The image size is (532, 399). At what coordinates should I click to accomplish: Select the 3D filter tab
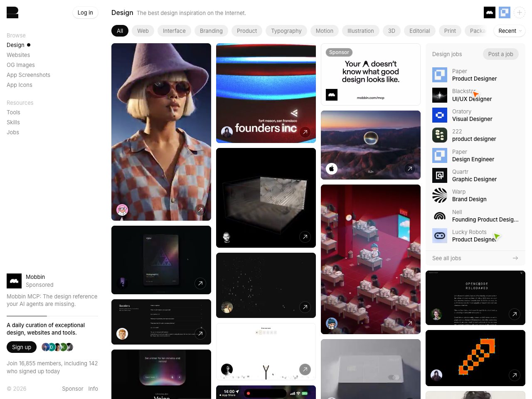point(392,31)
